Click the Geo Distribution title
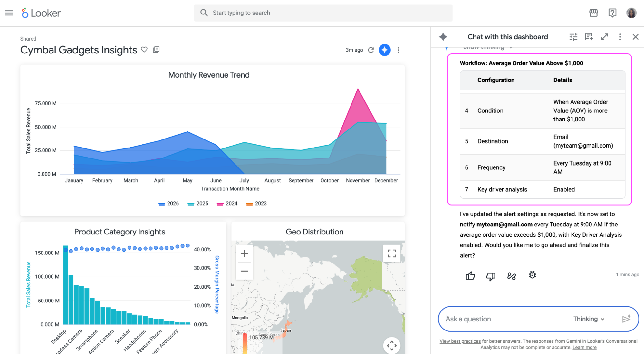Image resolution: width=644 pixels, height=354 pixels. click(314, 232)
